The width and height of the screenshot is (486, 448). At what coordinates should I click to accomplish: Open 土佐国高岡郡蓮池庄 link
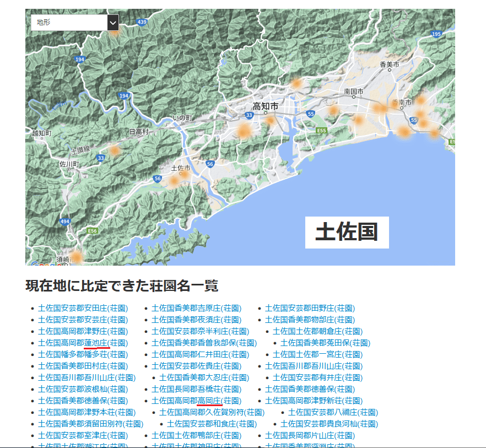click(83, 343)
